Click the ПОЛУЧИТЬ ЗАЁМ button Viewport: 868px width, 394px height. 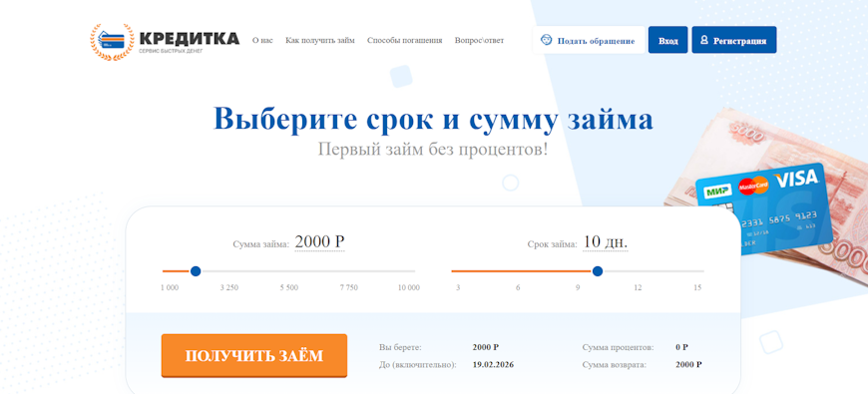pyautogui.click(x=254, y=356)
